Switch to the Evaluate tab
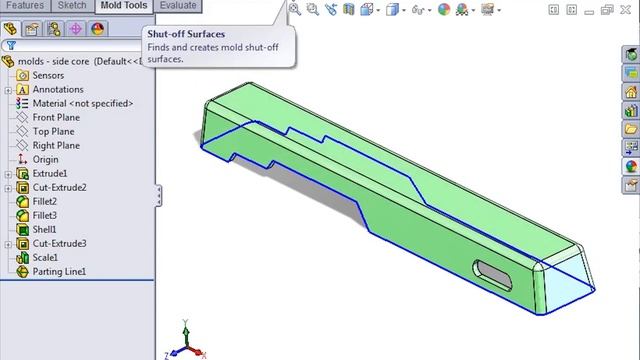 click(178, 6)
